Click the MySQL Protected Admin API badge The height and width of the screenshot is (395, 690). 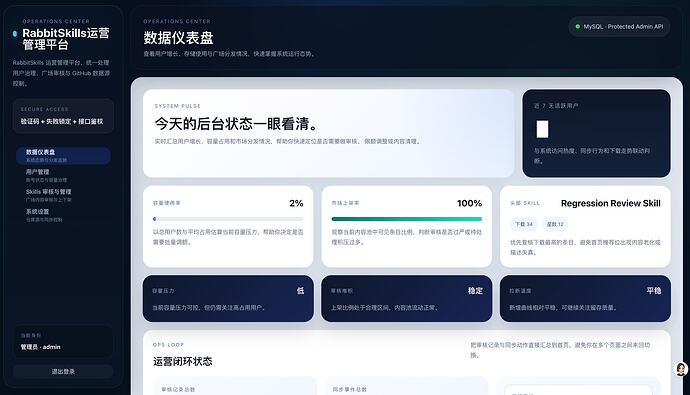[x=619, y=26]
